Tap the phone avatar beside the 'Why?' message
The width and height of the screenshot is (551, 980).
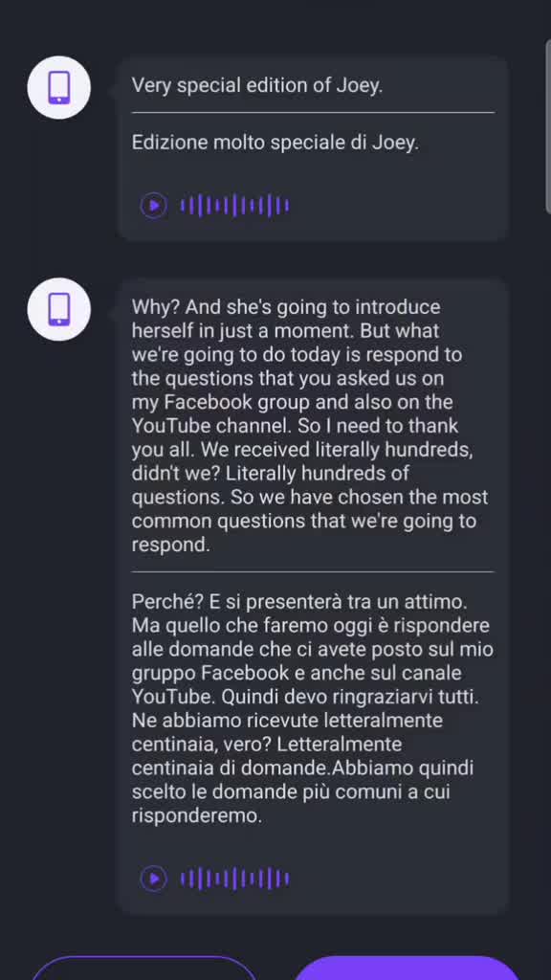(58, 309)
